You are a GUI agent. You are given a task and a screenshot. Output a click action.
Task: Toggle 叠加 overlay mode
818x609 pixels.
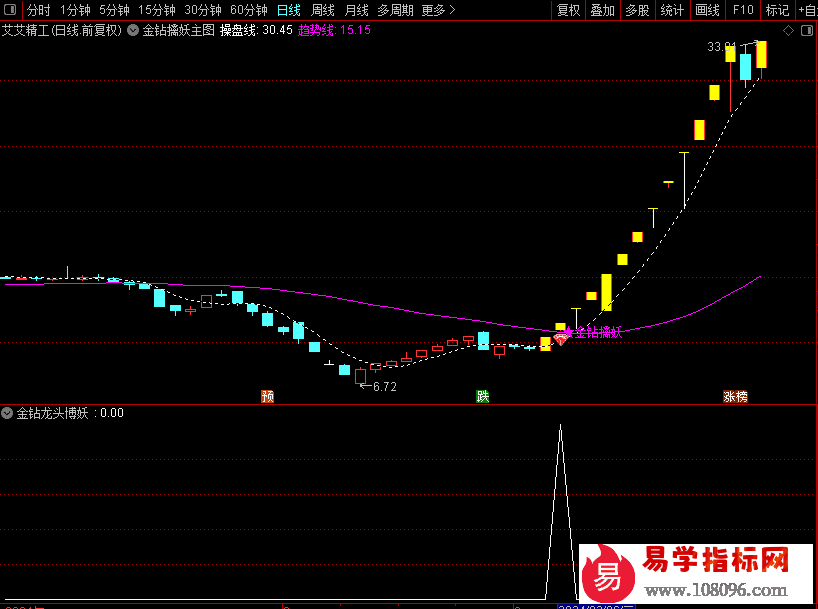[602, 10]
